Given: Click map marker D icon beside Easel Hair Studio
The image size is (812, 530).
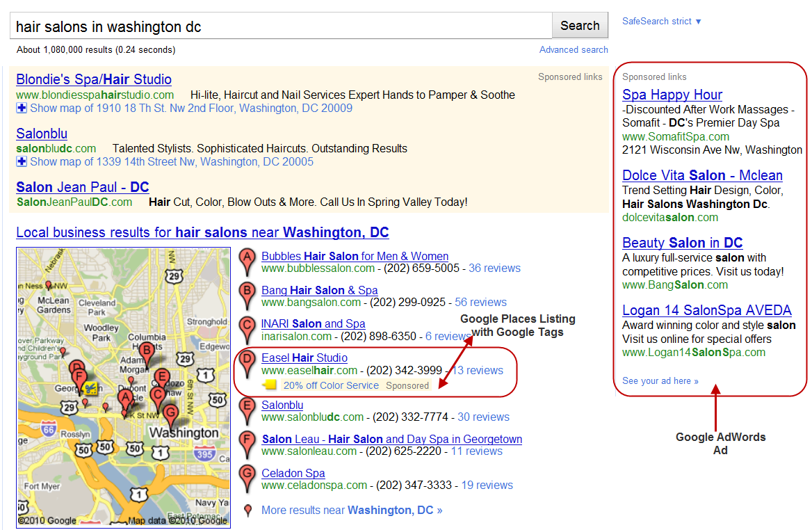Looking at the screenshot, I should (247, 364).
